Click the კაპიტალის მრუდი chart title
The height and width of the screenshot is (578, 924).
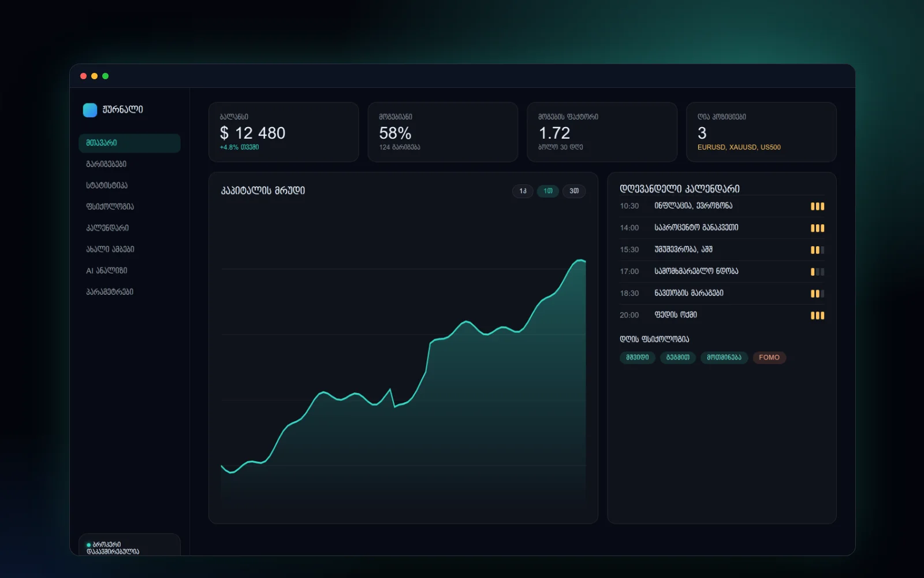point(263,191)
